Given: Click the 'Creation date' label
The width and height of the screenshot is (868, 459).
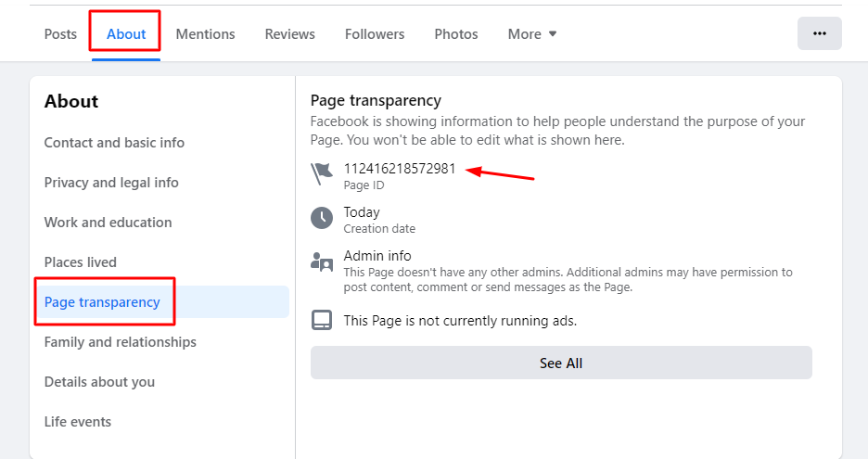Looking at the screenshot, I should (x=379, y=229).
